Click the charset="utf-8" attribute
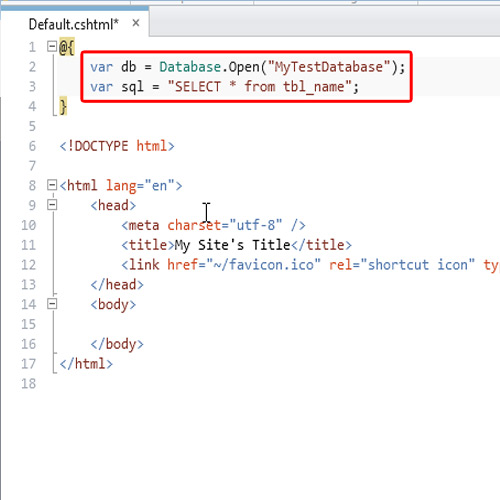The height and width of the screenshot is (500, 500). pyautogui.click(x=225, y=225)
